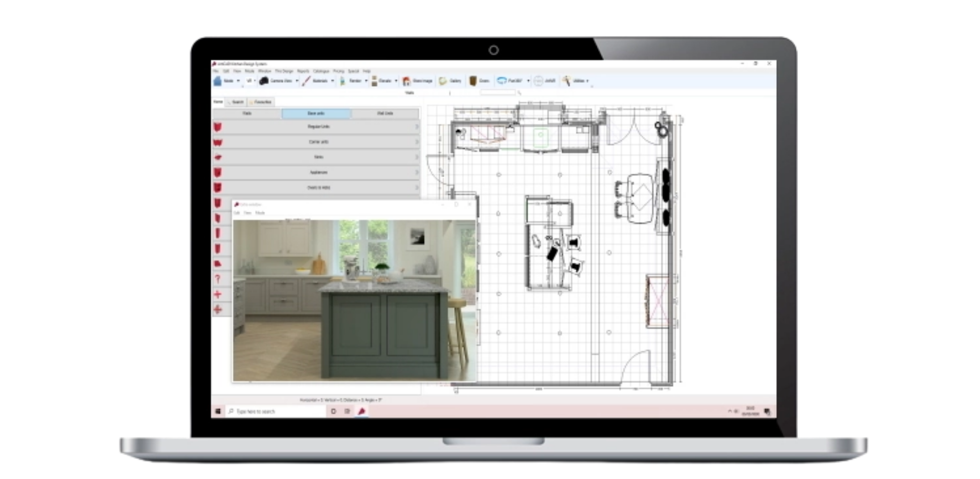Viewport: 980px width, 479px height.
Task: Open the Gallery toolbar icon
Action: (443, 81)
